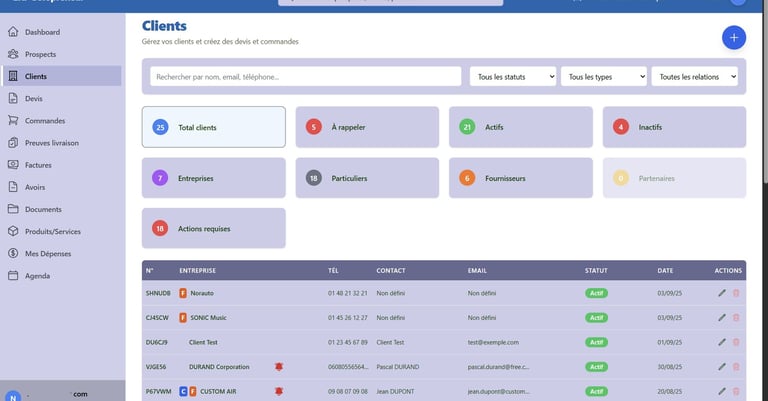The height and width of the screenshot is (401, 768).
Task: Click email test@exemple.com
Action: [493, 342]
